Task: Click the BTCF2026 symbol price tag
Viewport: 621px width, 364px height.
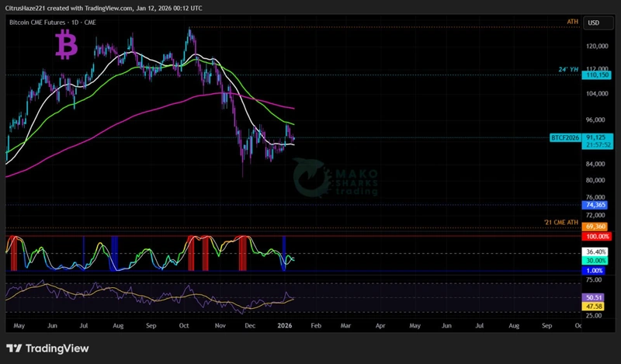Action: point(564,137)
